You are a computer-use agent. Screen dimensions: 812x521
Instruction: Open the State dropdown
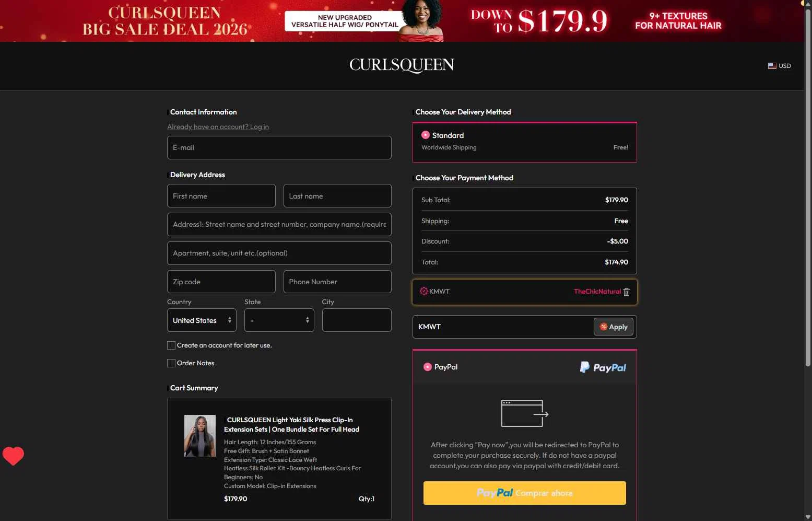[x=279, y=320]
